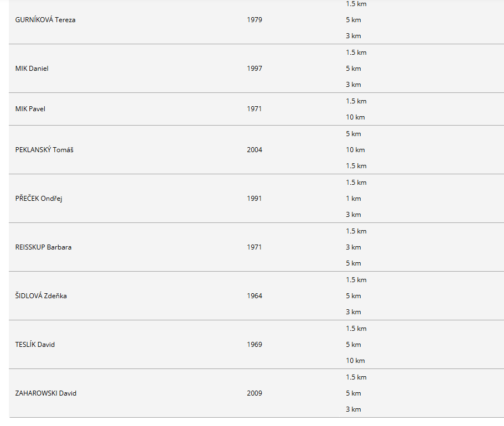Click birth year 1979 for GURNÍKOVÁ

point(254,20)
